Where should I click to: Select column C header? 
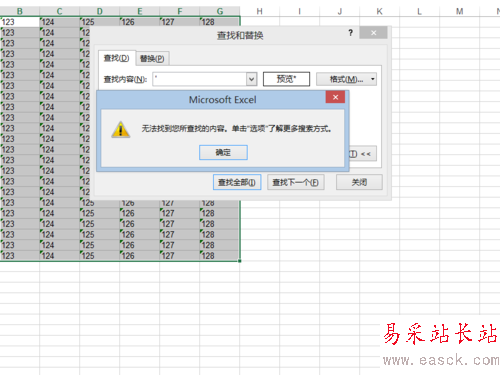[59, 11]
